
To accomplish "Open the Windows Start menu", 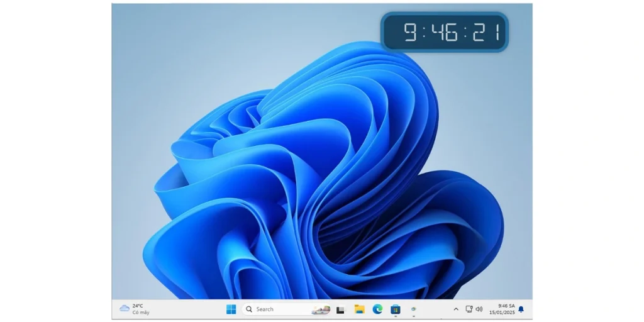I will [x=231, y=309].
